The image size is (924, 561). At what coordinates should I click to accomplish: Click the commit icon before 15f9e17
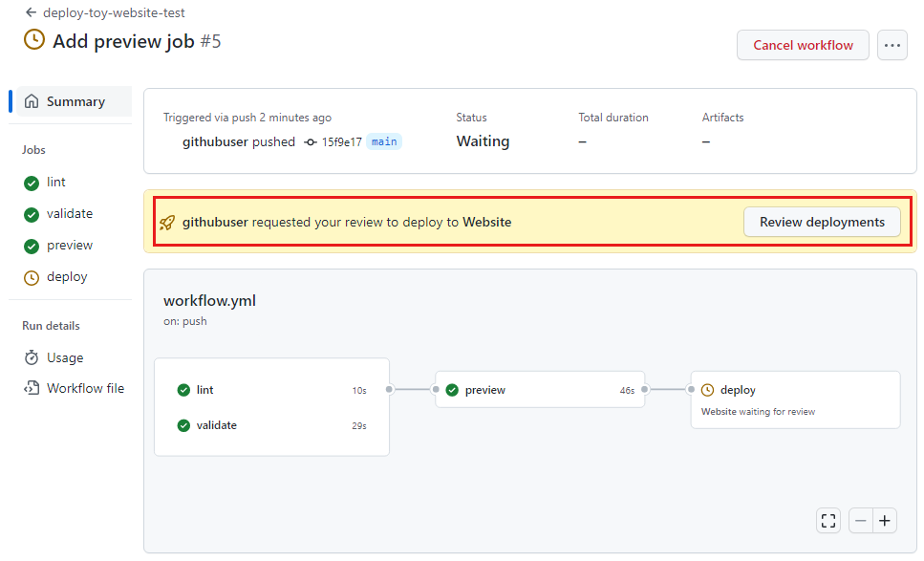[x=311, y=142]
